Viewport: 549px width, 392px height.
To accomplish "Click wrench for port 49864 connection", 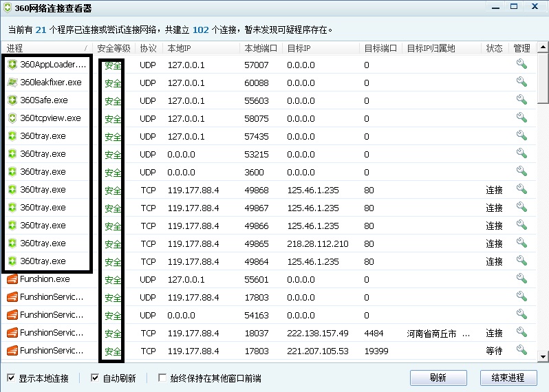I will tap(521, 261).
